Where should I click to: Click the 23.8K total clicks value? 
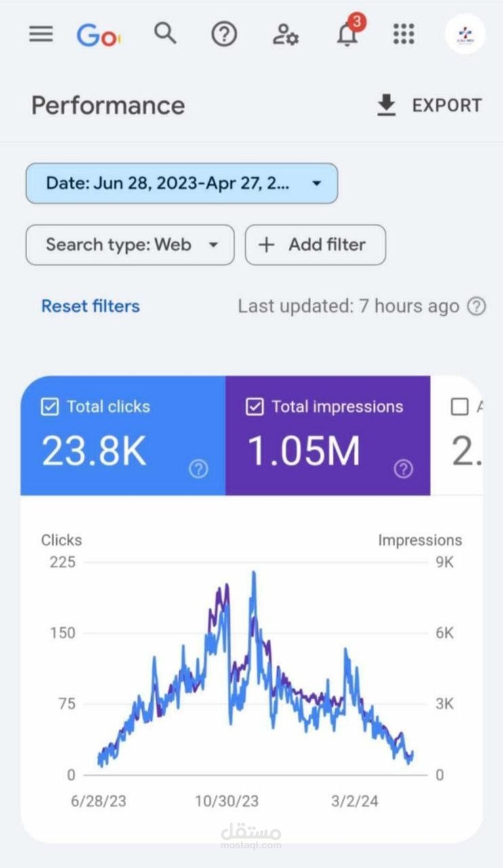point(94,452)
